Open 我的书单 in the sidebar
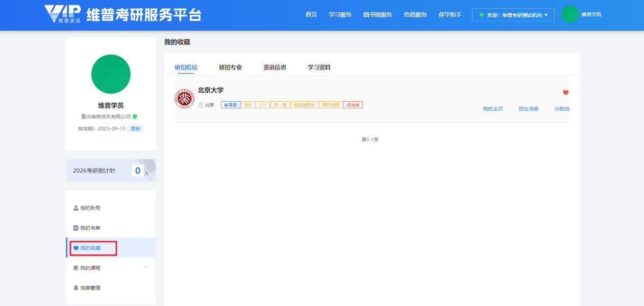The height and width of the screenshot is (306, 644). click(x=90, y=228)
